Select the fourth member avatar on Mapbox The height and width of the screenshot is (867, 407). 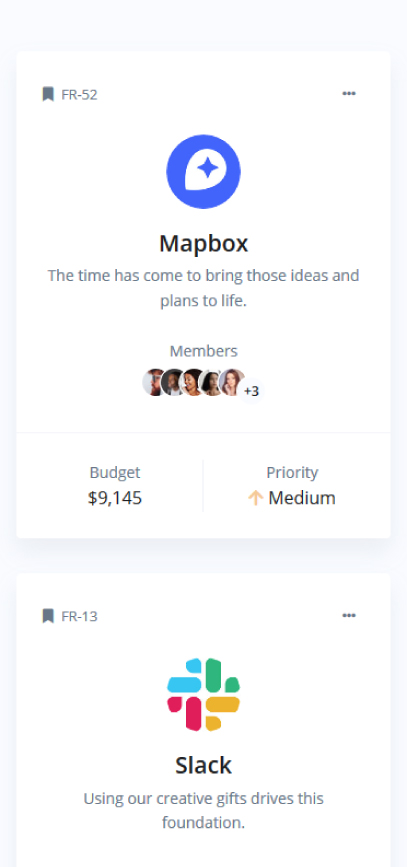pos(212,383)
